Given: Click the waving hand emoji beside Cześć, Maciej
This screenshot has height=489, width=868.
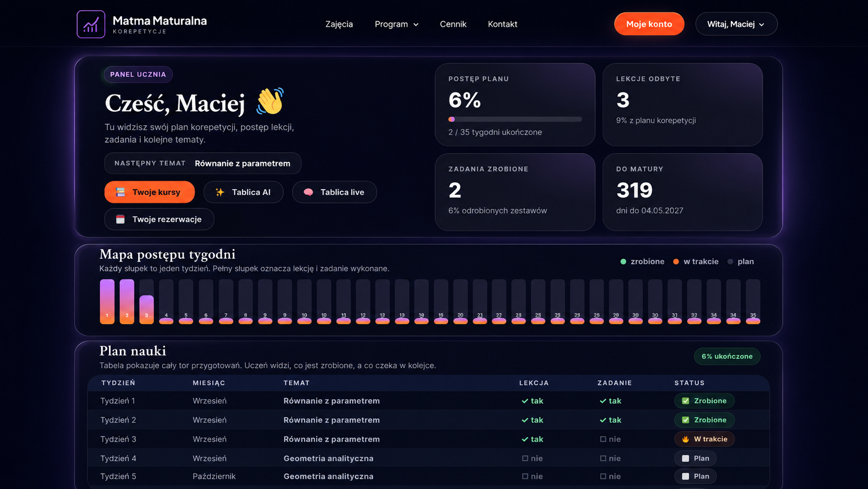Looking at the screenshot, I should pos(270,101).
